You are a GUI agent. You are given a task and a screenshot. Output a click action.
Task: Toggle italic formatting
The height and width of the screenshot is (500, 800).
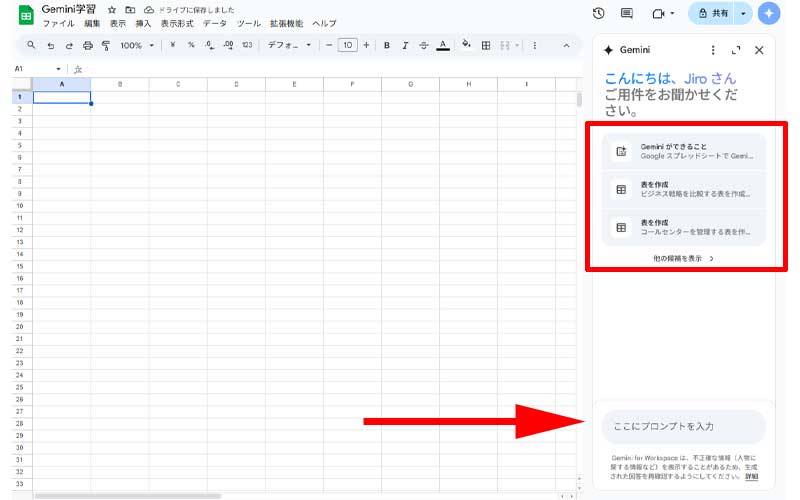coord(405,45)
